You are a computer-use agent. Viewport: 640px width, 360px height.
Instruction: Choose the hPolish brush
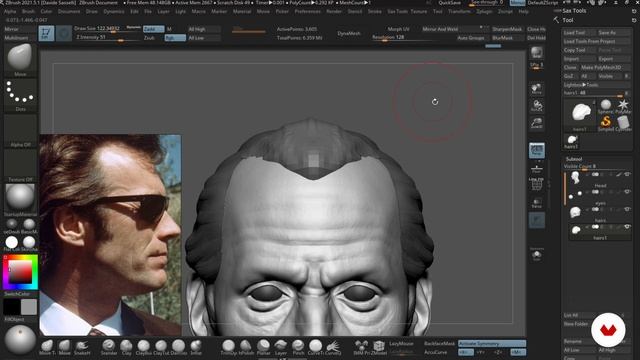(246, 346)
